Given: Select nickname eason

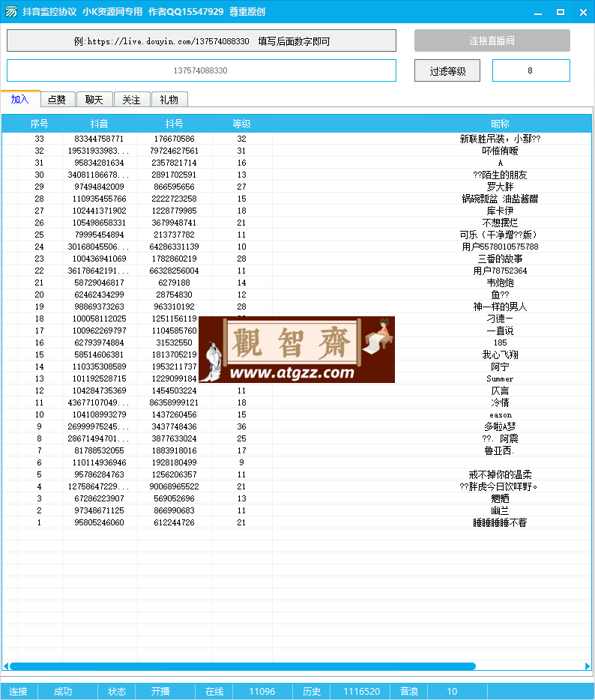Looking at the screenshot, I should 501,414.
